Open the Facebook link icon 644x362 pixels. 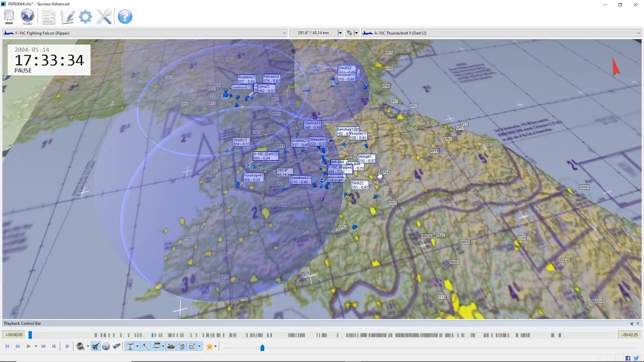(x=628, y=358)
